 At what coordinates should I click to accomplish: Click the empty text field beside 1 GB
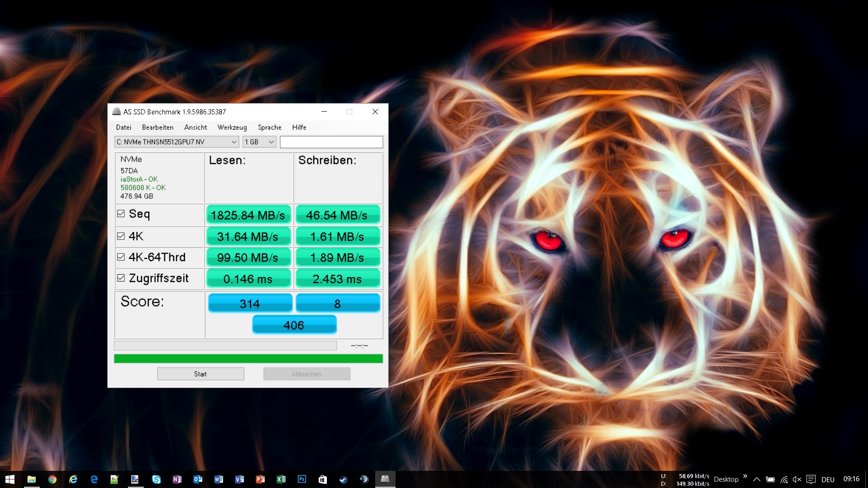[331, 142]
